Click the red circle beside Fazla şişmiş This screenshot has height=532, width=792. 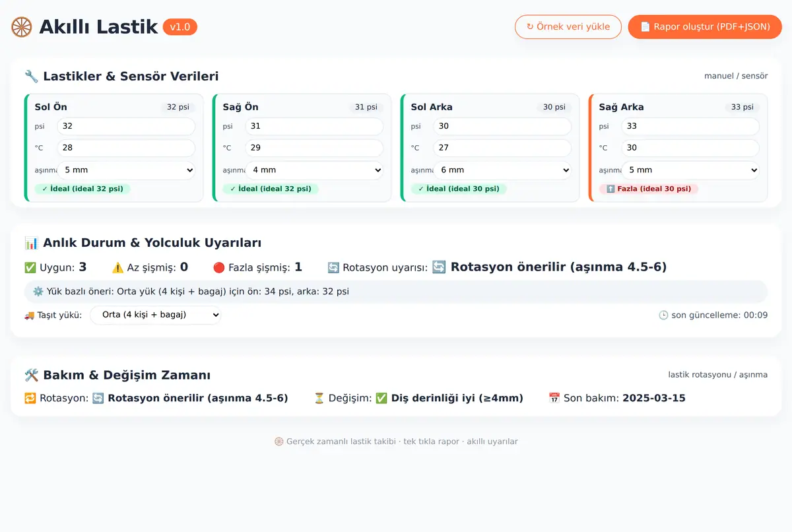point(219,267)
